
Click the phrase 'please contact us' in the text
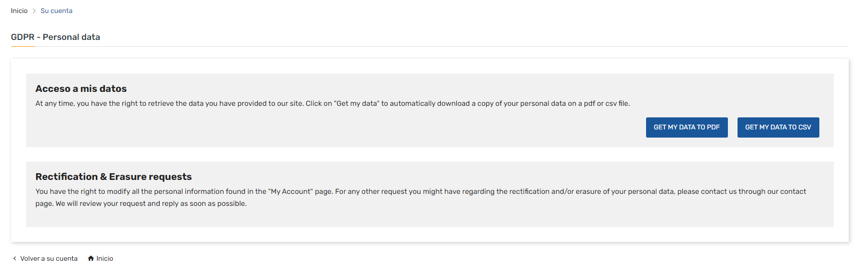coord(707,191)
